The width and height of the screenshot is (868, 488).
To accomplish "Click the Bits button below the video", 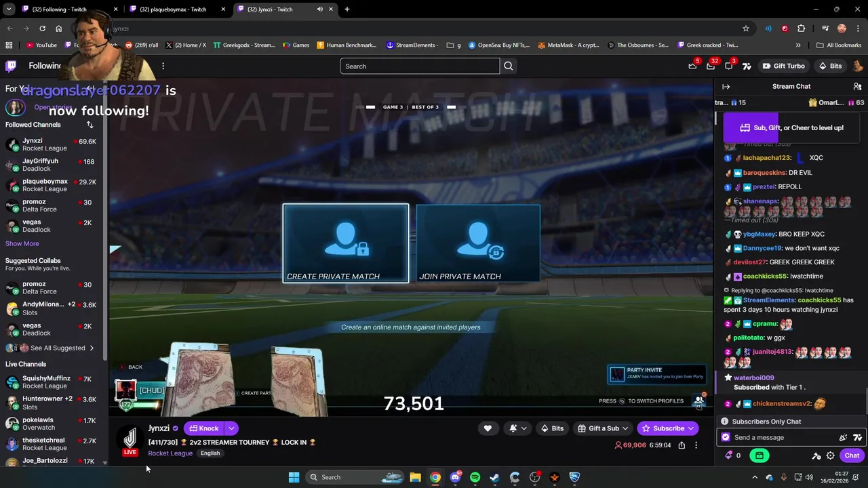I will (x=552, y=428).
